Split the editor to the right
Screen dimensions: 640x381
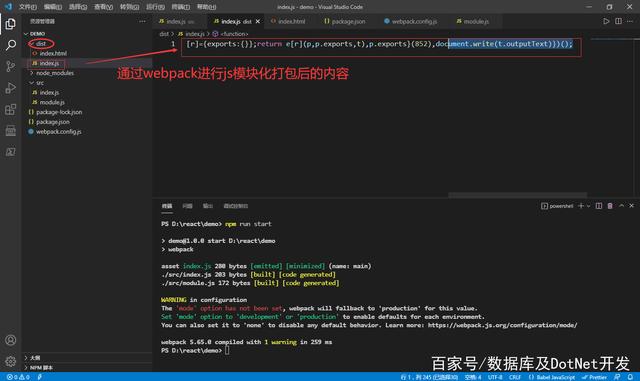coord(618,21)
